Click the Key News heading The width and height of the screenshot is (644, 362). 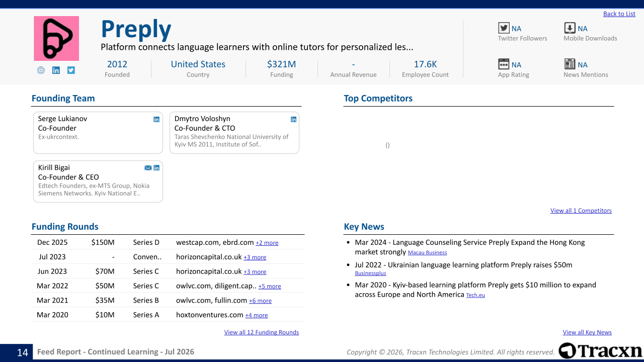[364, 227]
